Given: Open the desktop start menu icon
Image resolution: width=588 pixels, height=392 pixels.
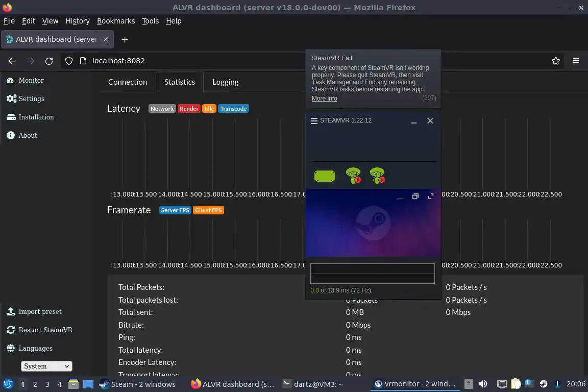Looking at the screenshot, I should (x=8, y=384).
